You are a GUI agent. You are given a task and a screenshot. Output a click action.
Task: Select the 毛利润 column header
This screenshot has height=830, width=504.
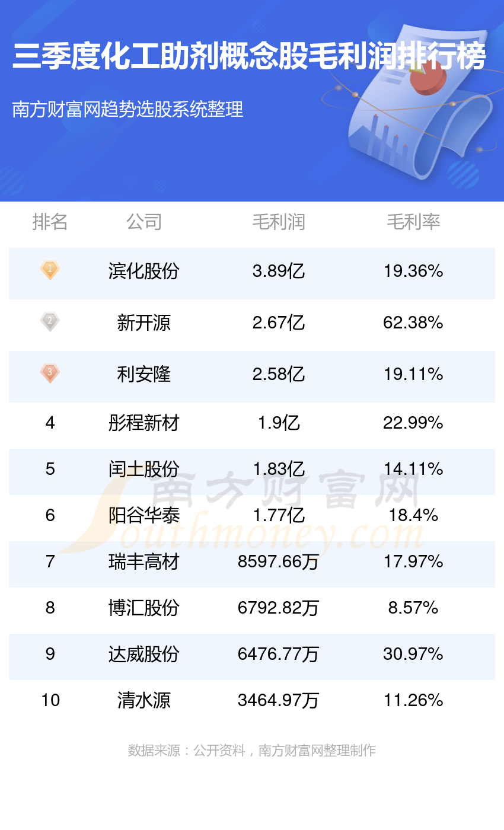[279, 222]
